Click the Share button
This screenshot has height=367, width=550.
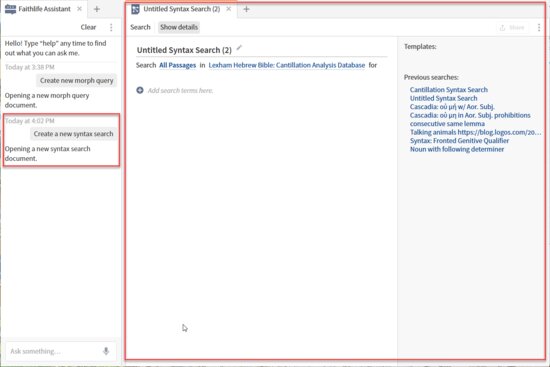pos(512,27)
